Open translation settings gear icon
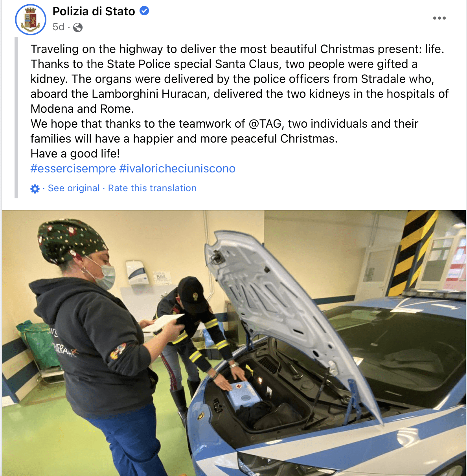Image resolution: width=467 pixels, height=476 pixels. coord(35,189)
